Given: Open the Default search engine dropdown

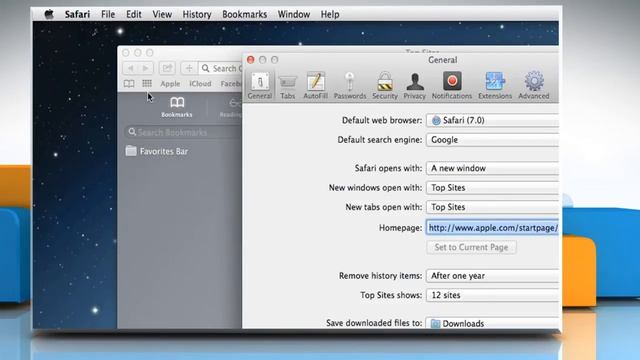Looking at the screenshot, I should click(492, 140).
